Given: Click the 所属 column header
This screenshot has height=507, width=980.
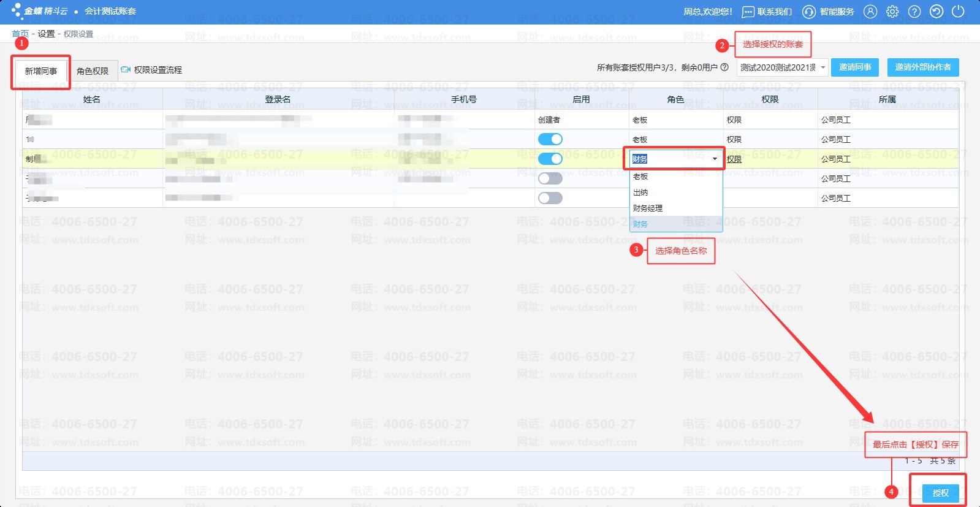Looking at the screenshot, I should (x=887, y=99).
